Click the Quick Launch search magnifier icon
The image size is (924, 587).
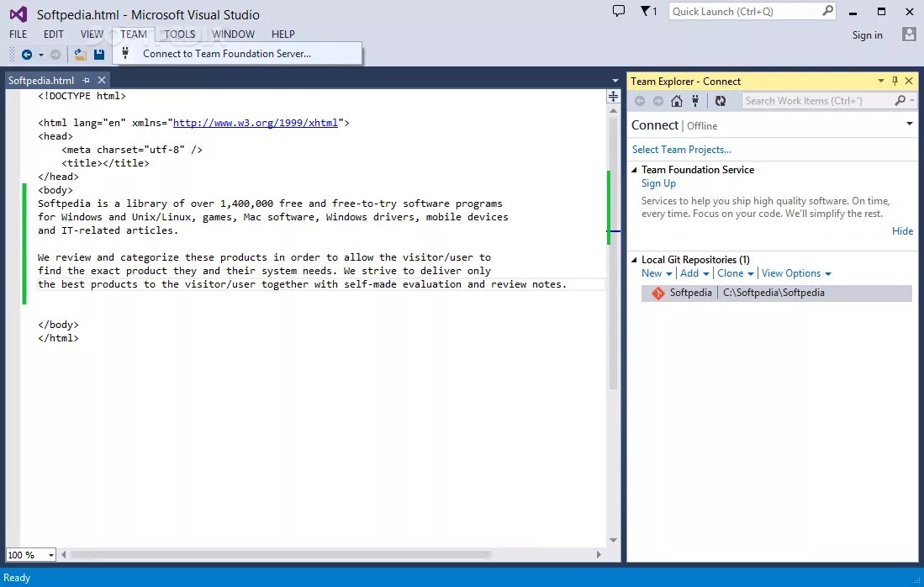coord(827,11)
